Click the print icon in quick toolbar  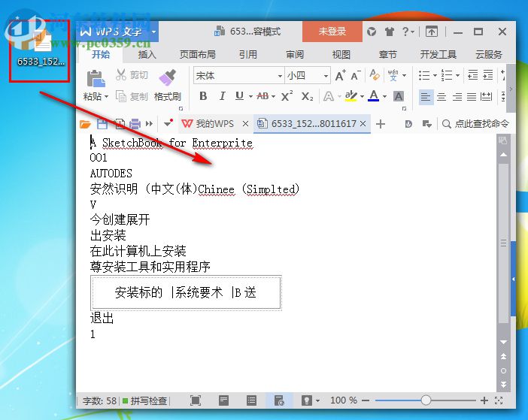tap(135, 124)
